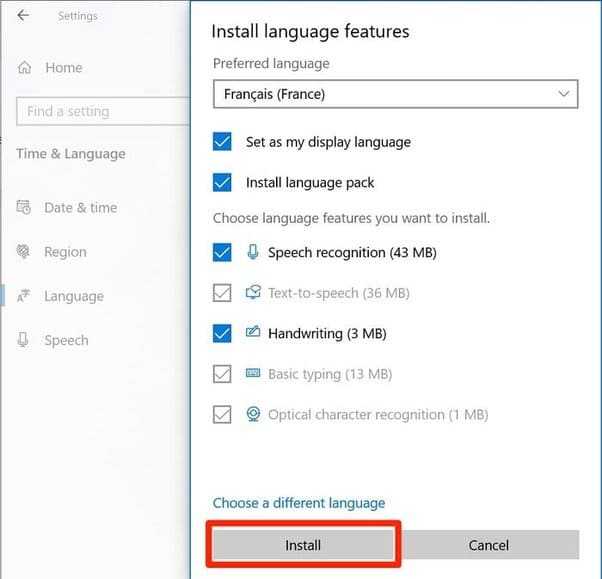Viewport: 602px width, 579px height.
Task: Click the Handwriting pen icon
Action: coord(252,333)
